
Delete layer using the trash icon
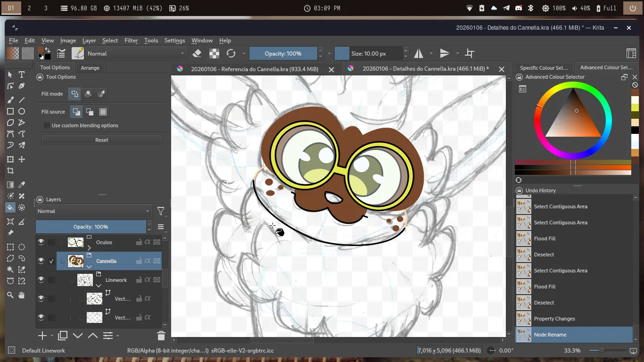(161, 336)
